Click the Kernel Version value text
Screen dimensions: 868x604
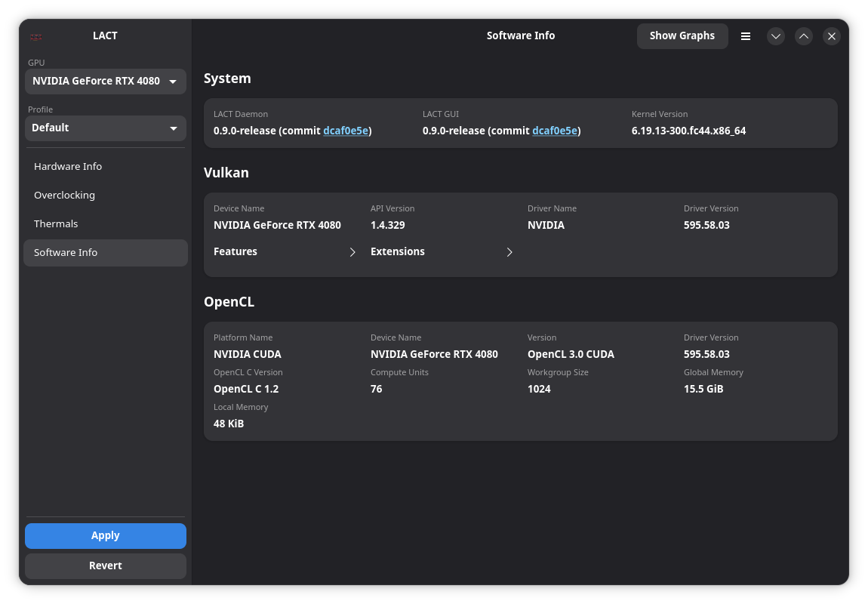coord(688,131)
